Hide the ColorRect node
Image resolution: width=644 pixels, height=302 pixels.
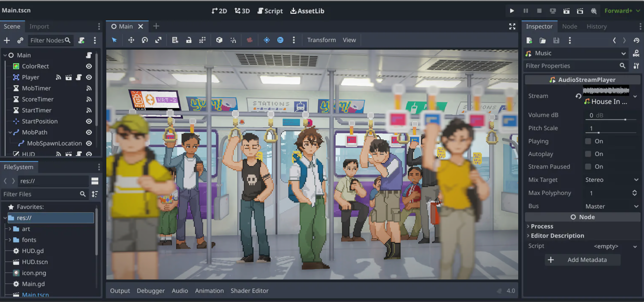pyautogui.click(x=89, y=66)
